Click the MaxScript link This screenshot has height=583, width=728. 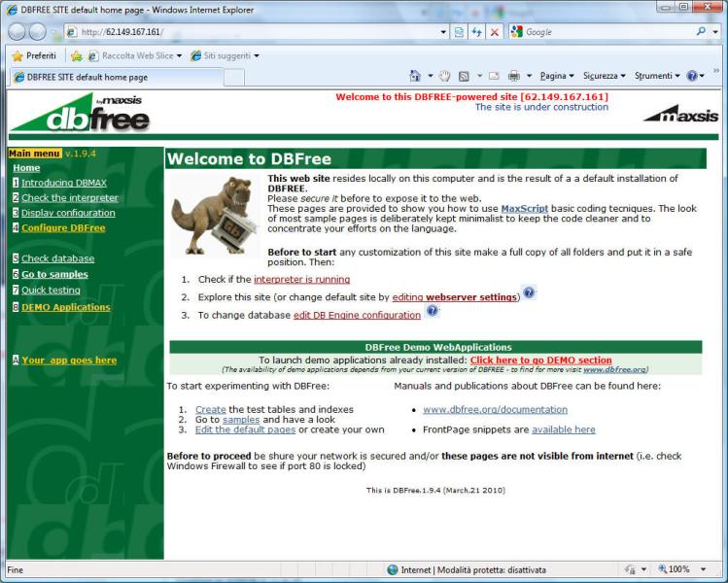tap(525, 208)
